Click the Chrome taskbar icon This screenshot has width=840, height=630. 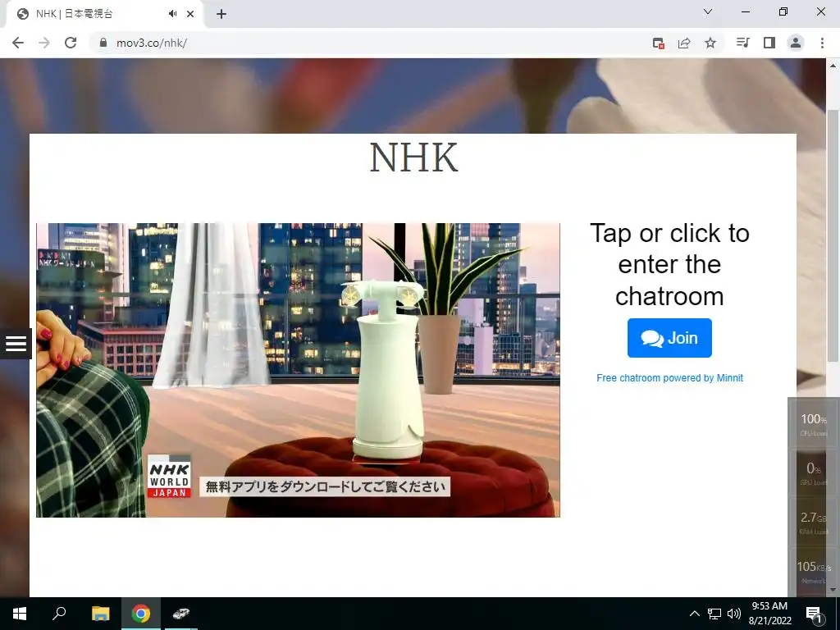(x=141, y=614)
